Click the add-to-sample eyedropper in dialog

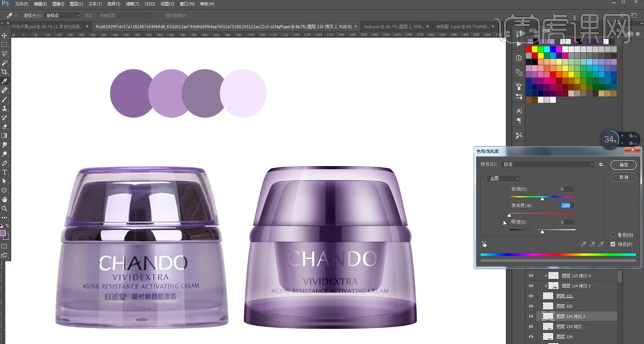592,245
